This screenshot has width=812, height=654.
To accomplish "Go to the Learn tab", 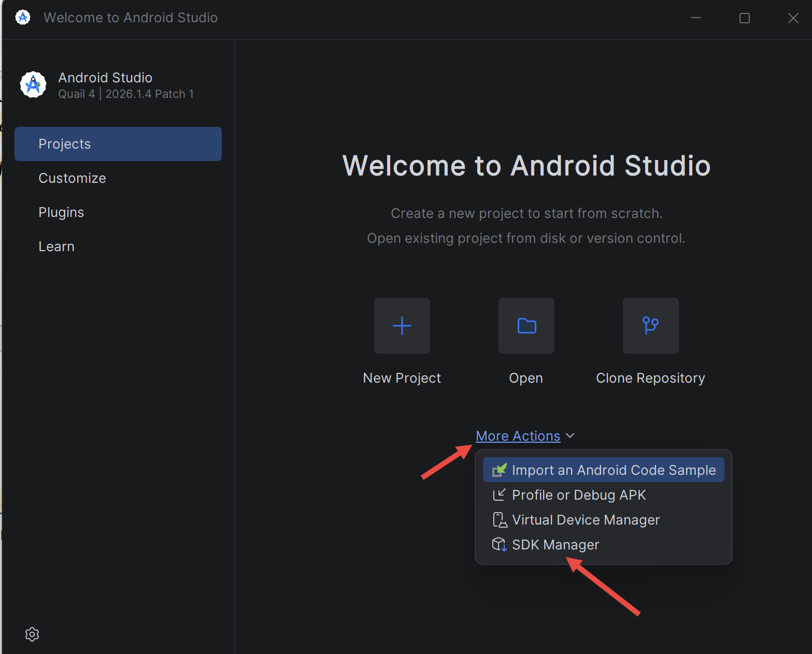I will [118, 246].
